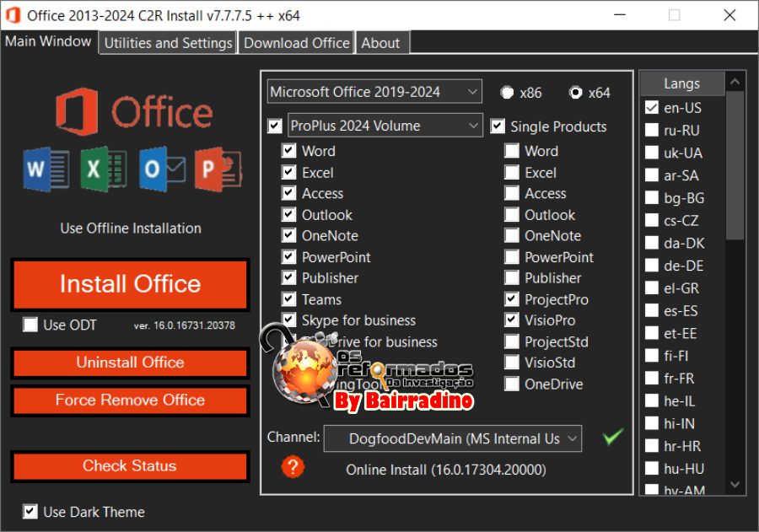The height and width of the screenshot is (532, 759).
Task: Uncheck PowerPoint in the ProPlus suite list
Action: pos(289,256)
